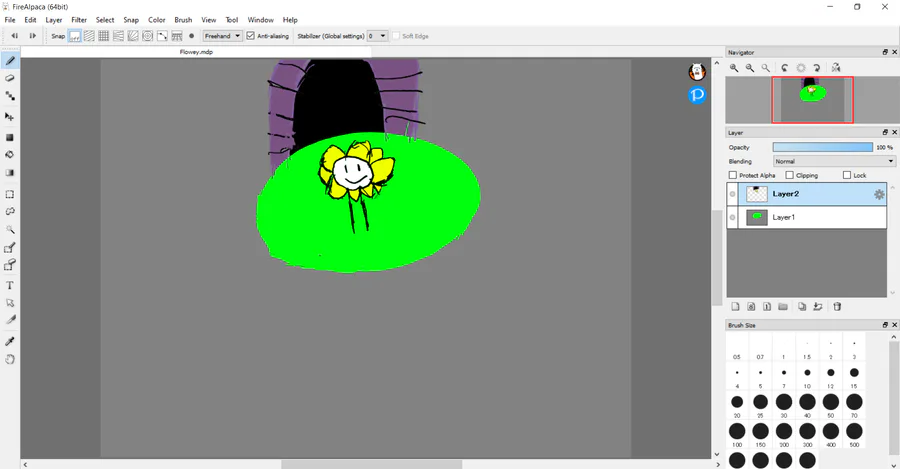Enable the Clipping checkbox
Viewport: 900px width, 469px height.
coord(789,175)
